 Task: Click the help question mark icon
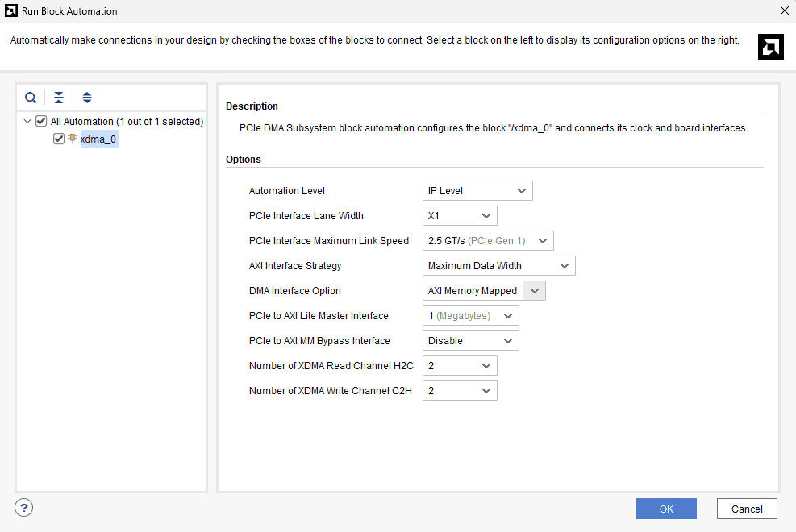click(x=24, y=507)
